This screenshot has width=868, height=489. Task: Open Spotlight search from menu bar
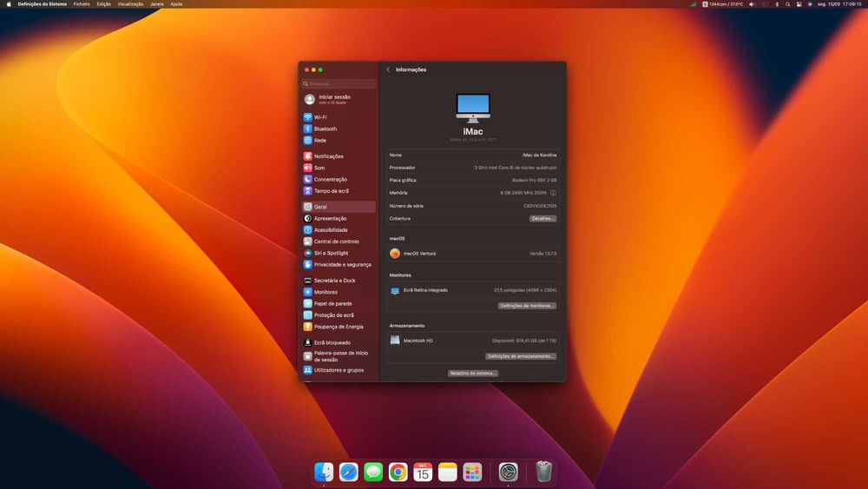pyautogui.click(x=787, y=3)
